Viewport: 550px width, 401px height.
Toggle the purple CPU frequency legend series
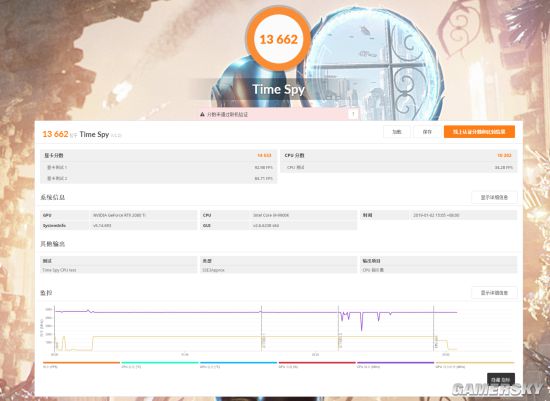395,364
